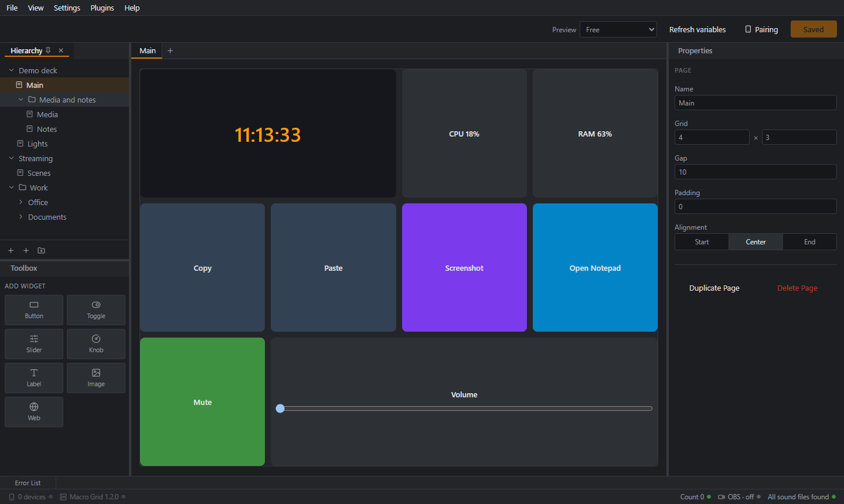Click the Volume slider handle
The width and height of the screenshot is (844, 504).
[280, 408]
